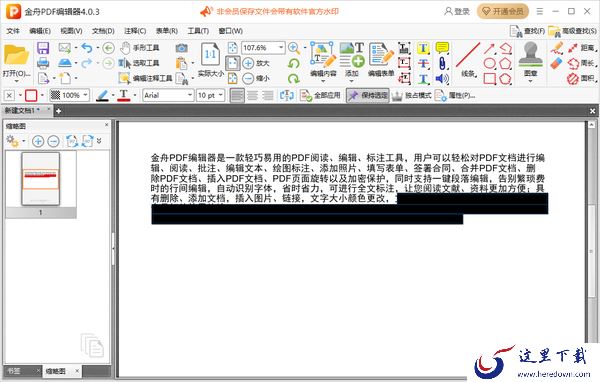Open the File (文件) menu
The width and height of the screenshot is (600, 382).
point(13,31)
